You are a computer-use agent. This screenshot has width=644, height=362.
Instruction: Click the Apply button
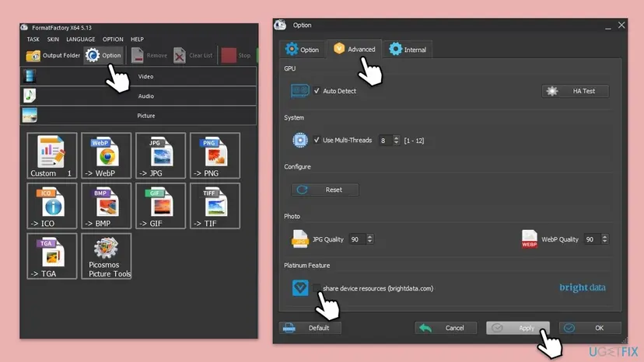click(x=518, y=328)
